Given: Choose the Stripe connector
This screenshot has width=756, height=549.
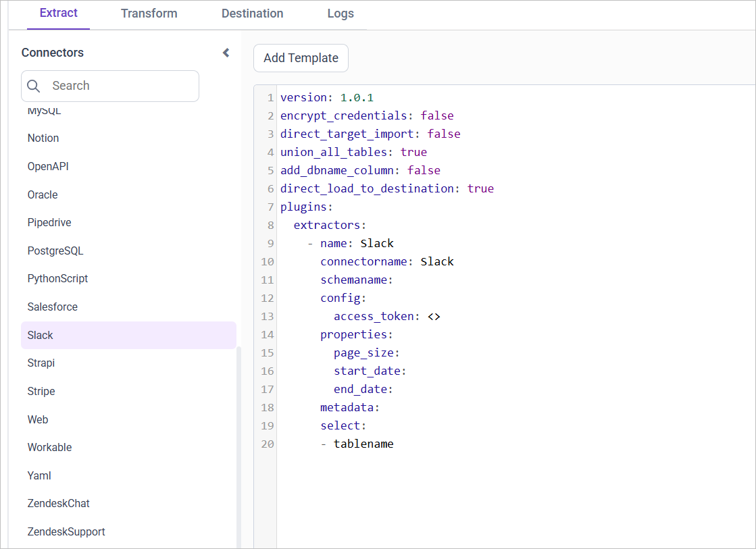Looking at the screenshot, I should click(41, 391).
